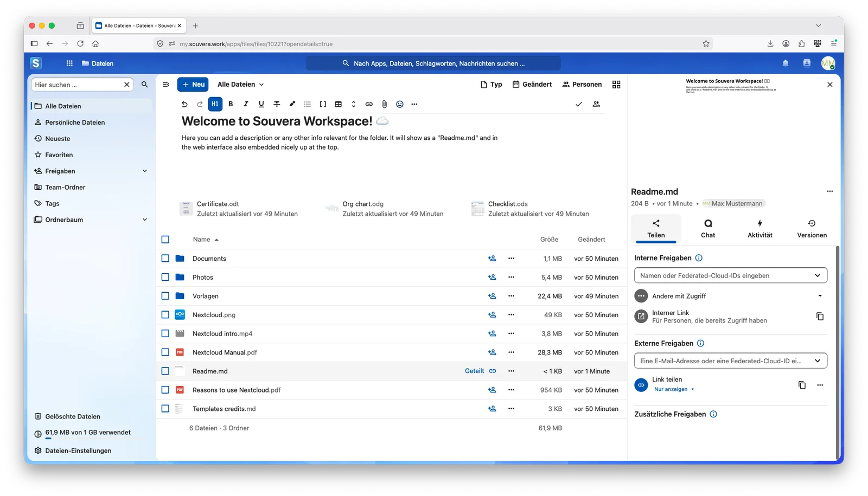Viewport: 868px width, 496px height.
Task: Insert table via the editor toolbar icon
Action: (338, 104)
